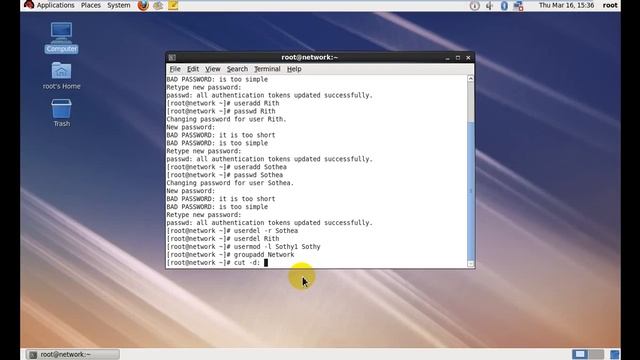Click the 'groupadd Network' command line
Image resolution: width=640 pixels, height=360 pixels.
230,255
